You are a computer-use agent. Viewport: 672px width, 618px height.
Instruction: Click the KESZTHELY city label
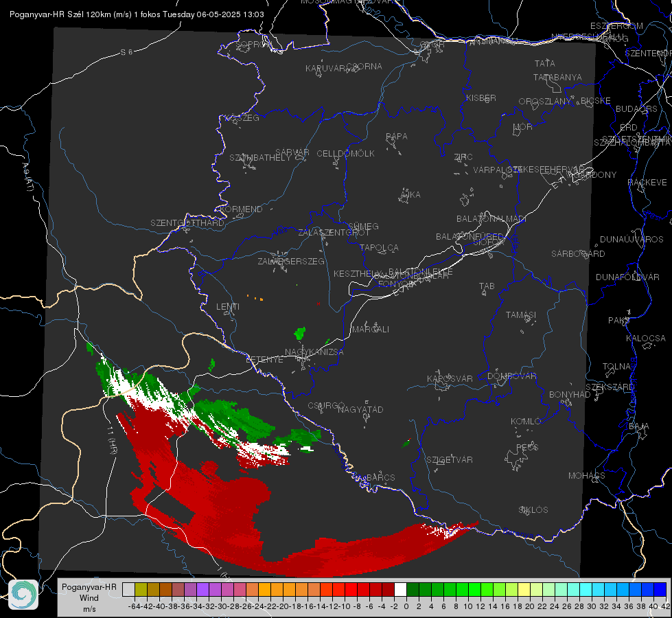pyautogui.click(x=358, y=273)
